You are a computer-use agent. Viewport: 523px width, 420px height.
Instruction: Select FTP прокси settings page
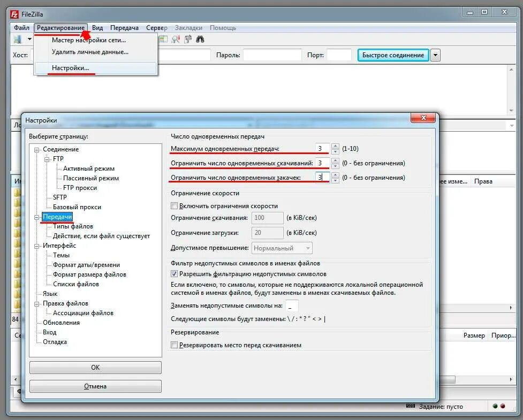80,188
